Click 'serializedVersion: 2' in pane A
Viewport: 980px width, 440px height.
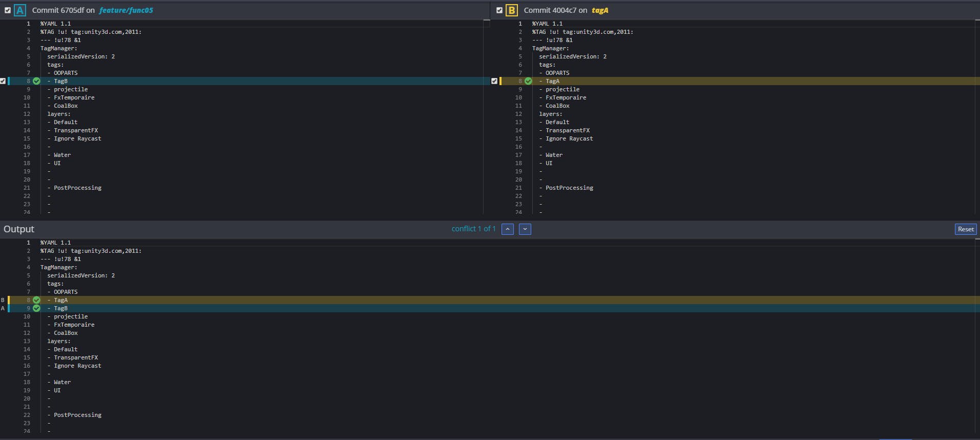pyautogui.click(x=81, y=56)
